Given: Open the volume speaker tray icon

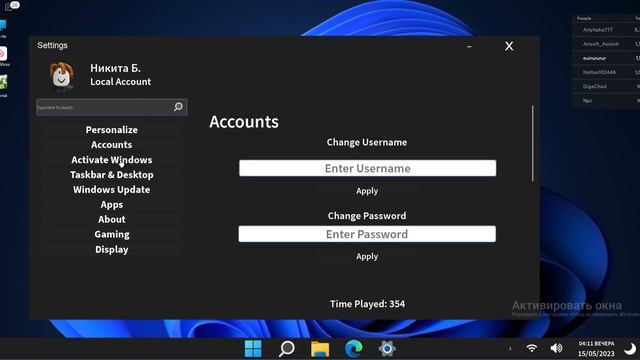Looking at the screenshot, I should coord(556,348).
